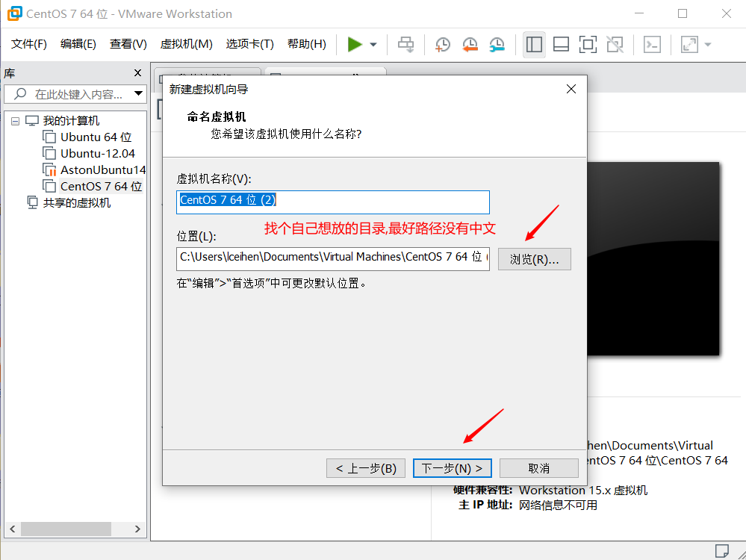Click the VMware Workstation title bar icon
This screenshot has width=746, height=560.
tap(14, 13)
